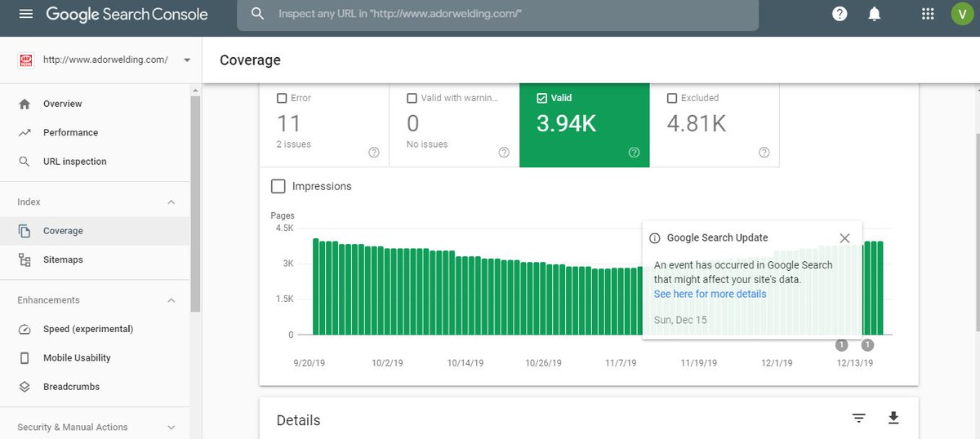
Task: Click the '3.94K' valid count
Action: pyautogui.click(x=567, y=123)
